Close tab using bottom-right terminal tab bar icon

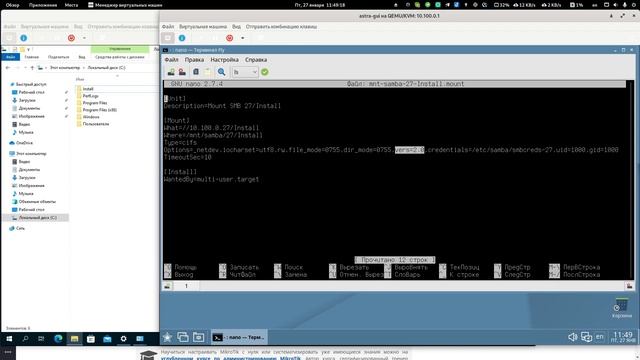click(630, 286)
